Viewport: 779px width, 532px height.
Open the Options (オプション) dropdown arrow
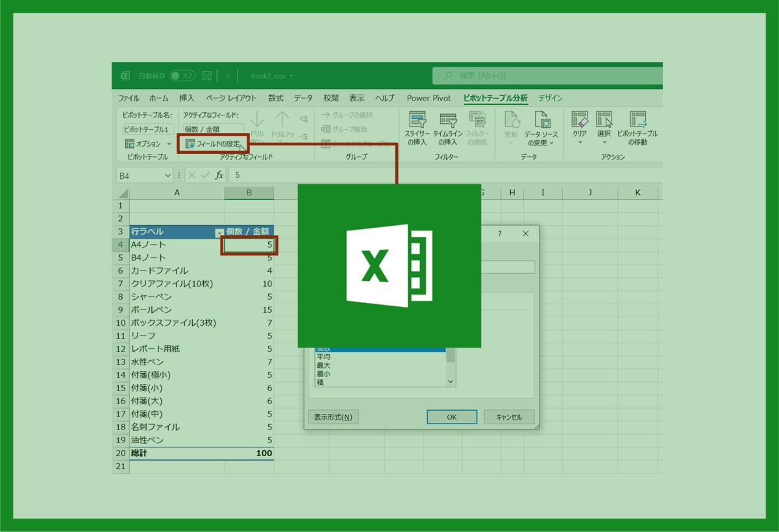(x=169, y=144)
